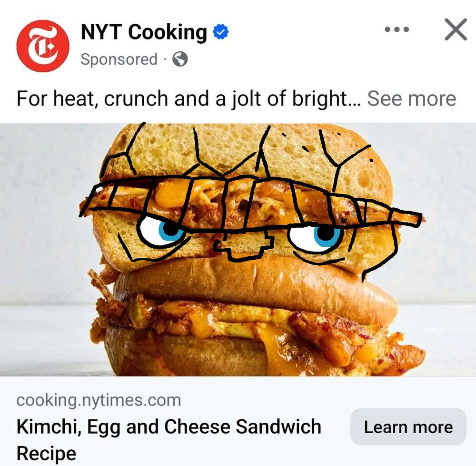
Task: Click the Sponsored label
Action: pyautogui.click(x=119, y=59)
